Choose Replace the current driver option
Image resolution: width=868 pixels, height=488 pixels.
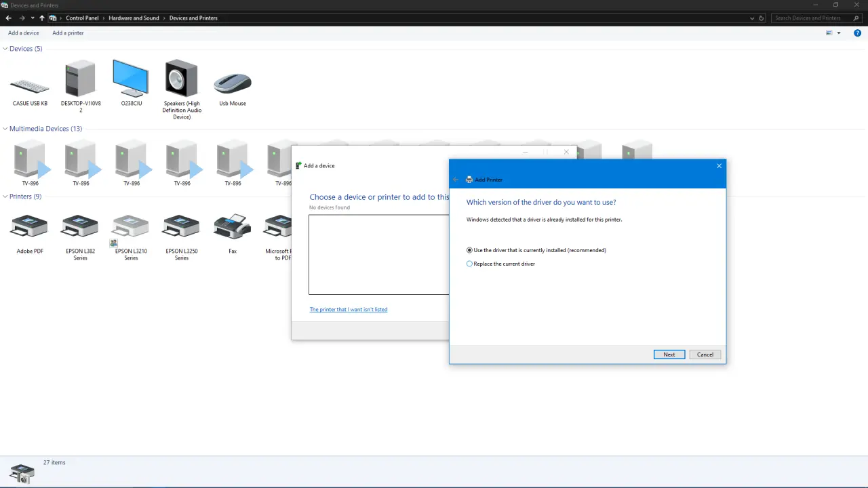(500, 264)
